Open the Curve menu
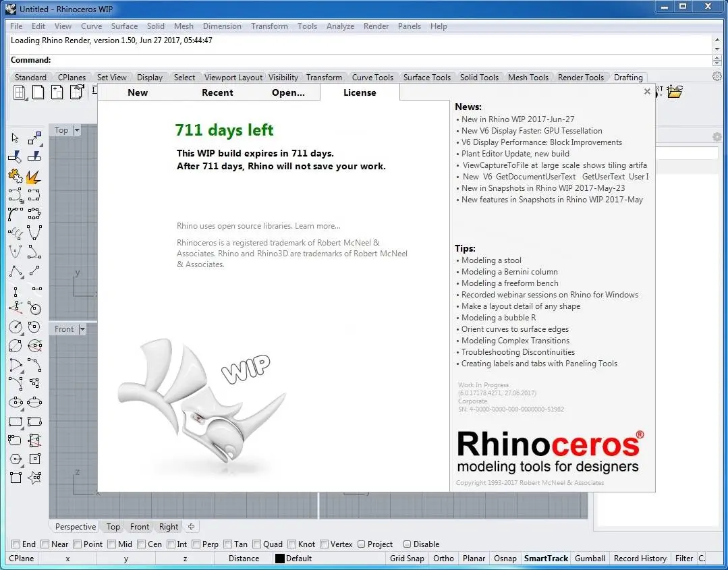Screen dimensions: 728x570 click(91, 26)
